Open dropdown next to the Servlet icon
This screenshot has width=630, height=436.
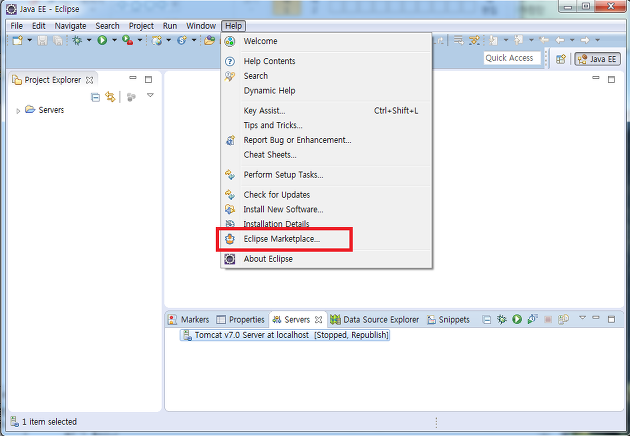tap(194, 40)
